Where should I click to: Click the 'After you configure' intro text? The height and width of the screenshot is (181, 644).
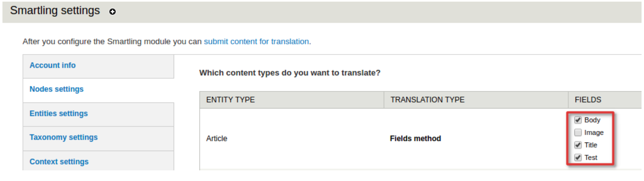(112, 41)
